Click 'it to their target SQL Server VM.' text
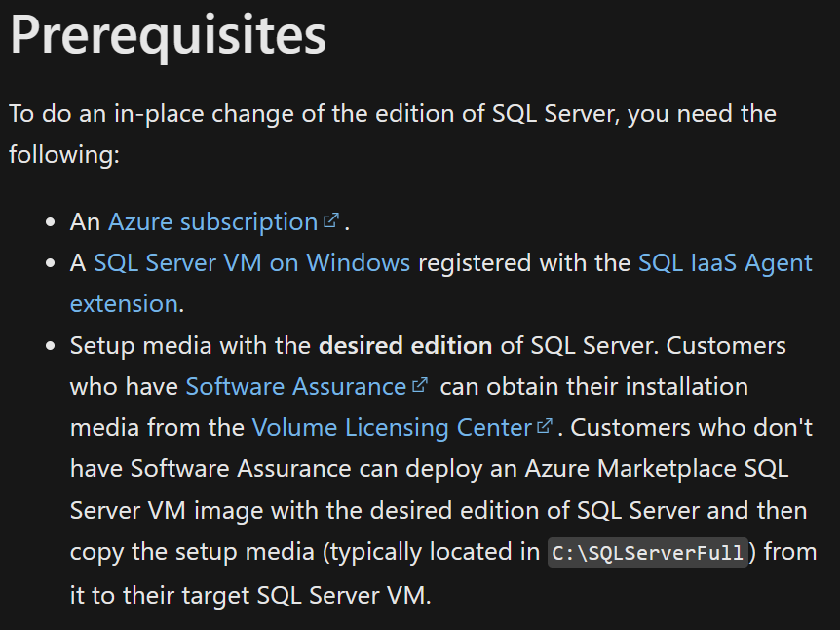 250,595
